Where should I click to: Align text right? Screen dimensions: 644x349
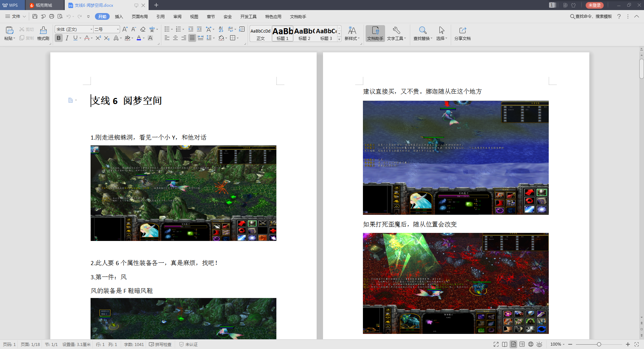coord(184,38)
